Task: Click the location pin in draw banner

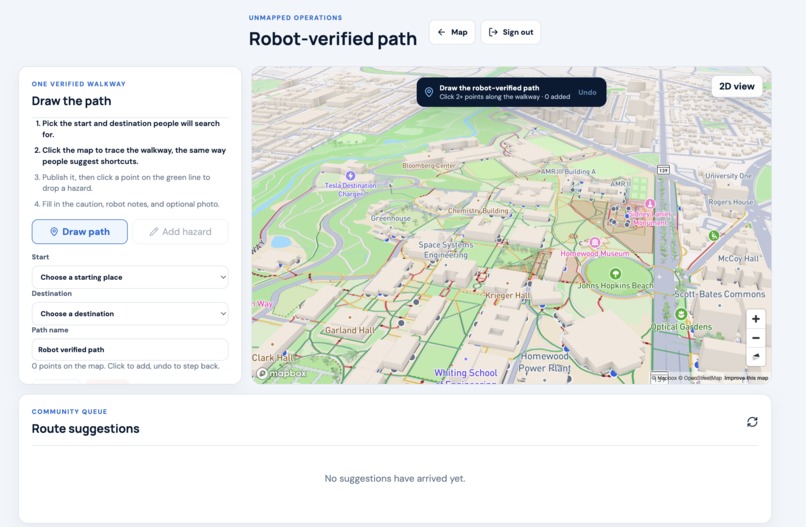Action: (428, 92)
